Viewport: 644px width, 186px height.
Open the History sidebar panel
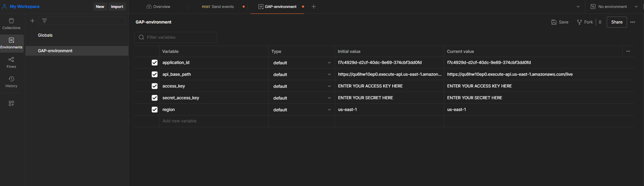[11, 82]
